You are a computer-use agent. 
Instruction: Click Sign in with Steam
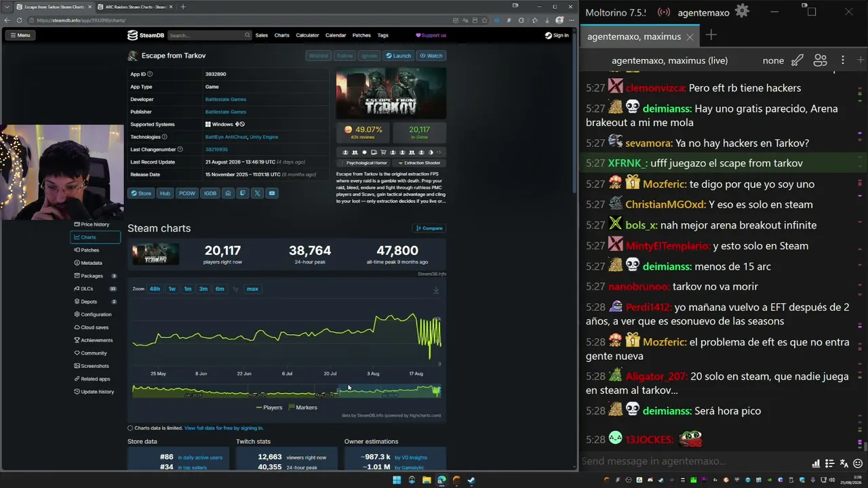(x=557, y=35)
